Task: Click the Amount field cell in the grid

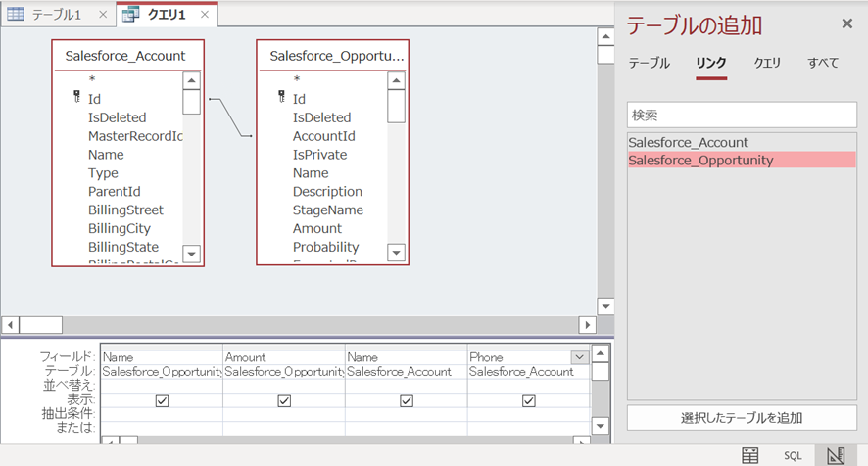Action: pyautogui.click(x=284, y=357)
